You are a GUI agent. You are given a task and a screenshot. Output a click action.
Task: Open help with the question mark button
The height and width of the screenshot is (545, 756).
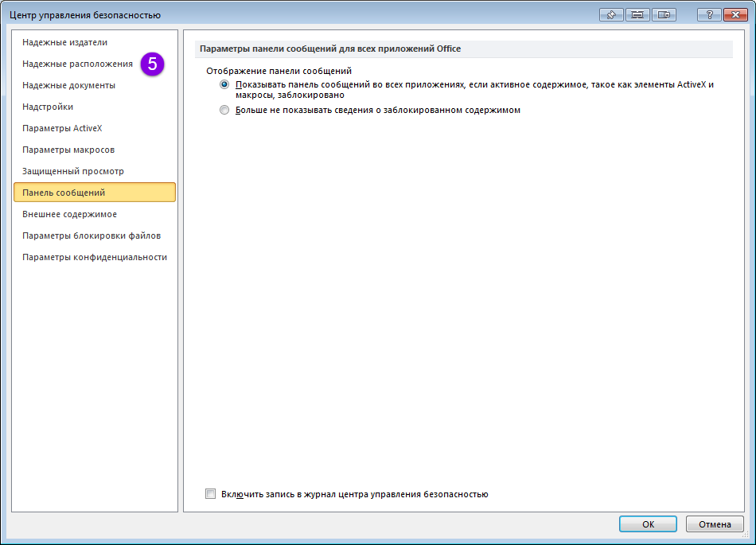709,15
